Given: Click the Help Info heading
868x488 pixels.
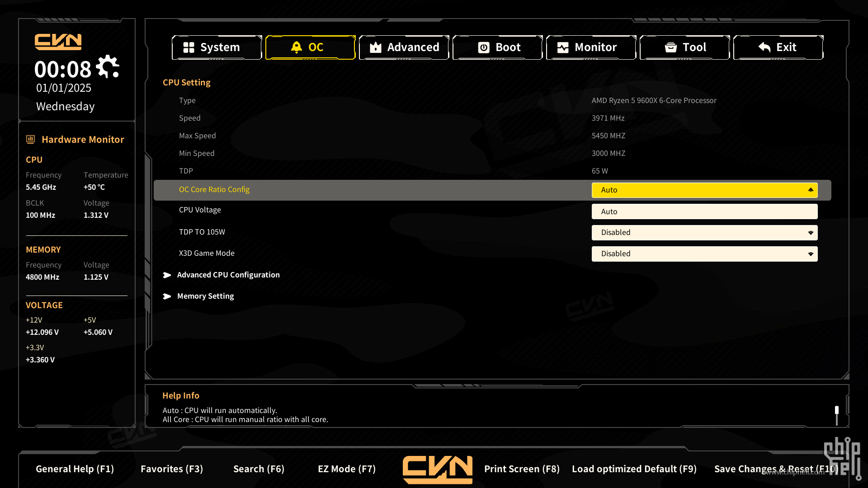Looking at the screenshot, I should pyautogui.click(x=181, y=396).
